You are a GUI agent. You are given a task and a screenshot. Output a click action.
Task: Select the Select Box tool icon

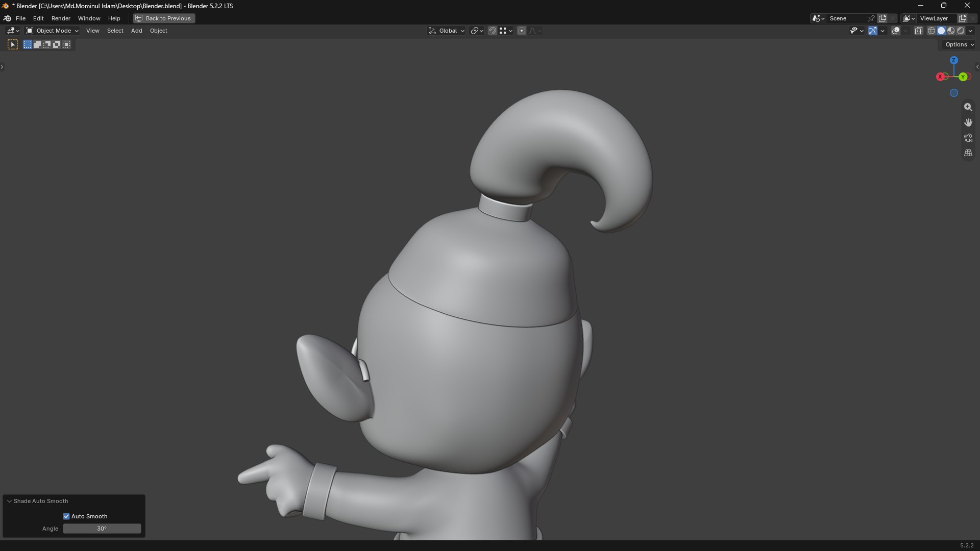click(x=13, y=44)
